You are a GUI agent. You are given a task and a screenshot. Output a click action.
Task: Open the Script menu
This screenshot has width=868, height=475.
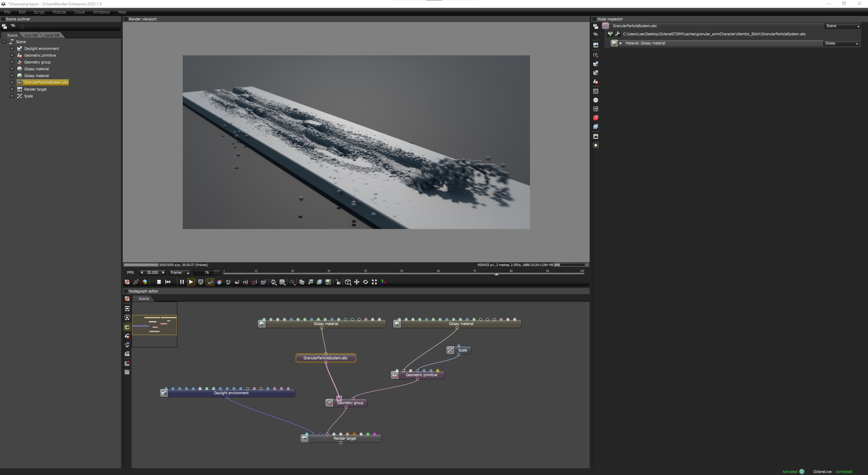pyautogui.click(x=39, y=12)
